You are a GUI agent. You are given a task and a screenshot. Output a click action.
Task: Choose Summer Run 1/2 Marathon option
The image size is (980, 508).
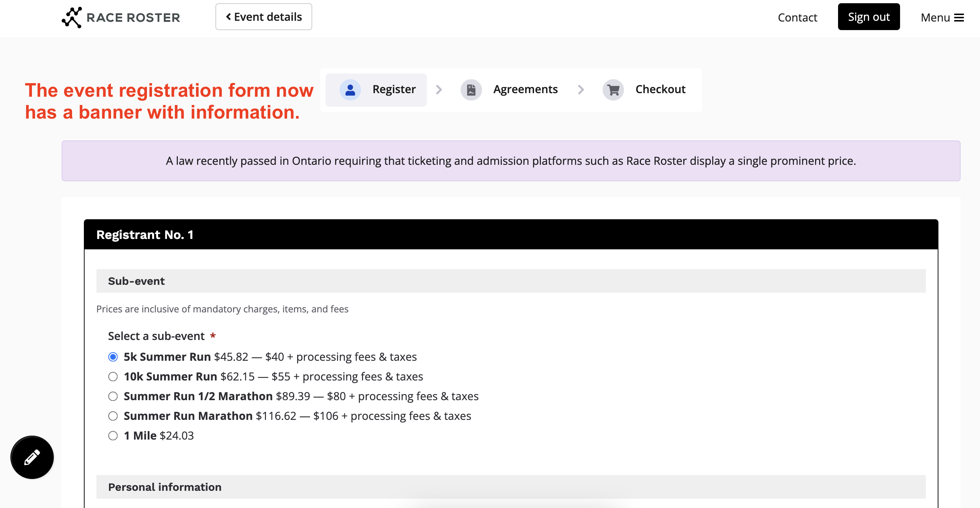(x=113, y=396)
